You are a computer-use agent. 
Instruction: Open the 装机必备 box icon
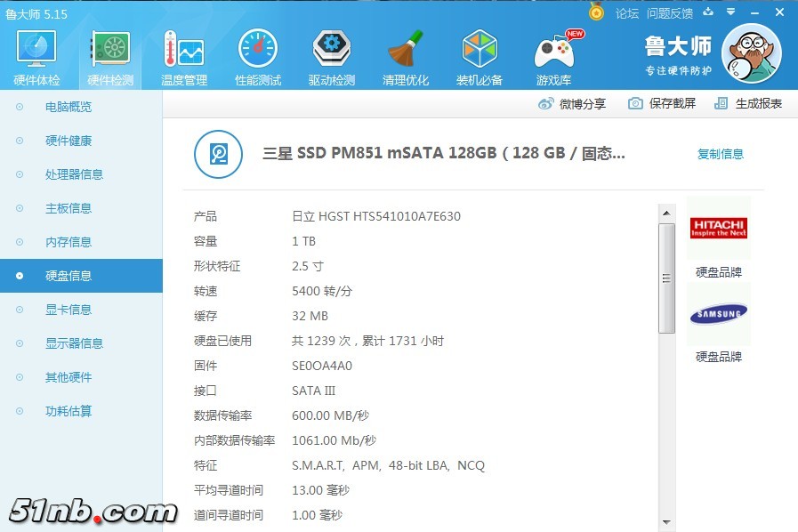[480, 58]
